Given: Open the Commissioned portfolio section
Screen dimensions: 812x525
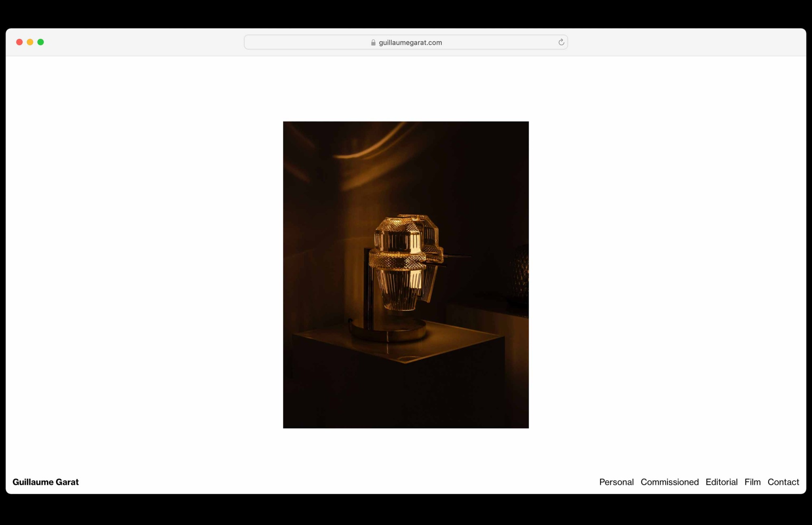Looking at the screenshot, I should click(x=669, y=482).
